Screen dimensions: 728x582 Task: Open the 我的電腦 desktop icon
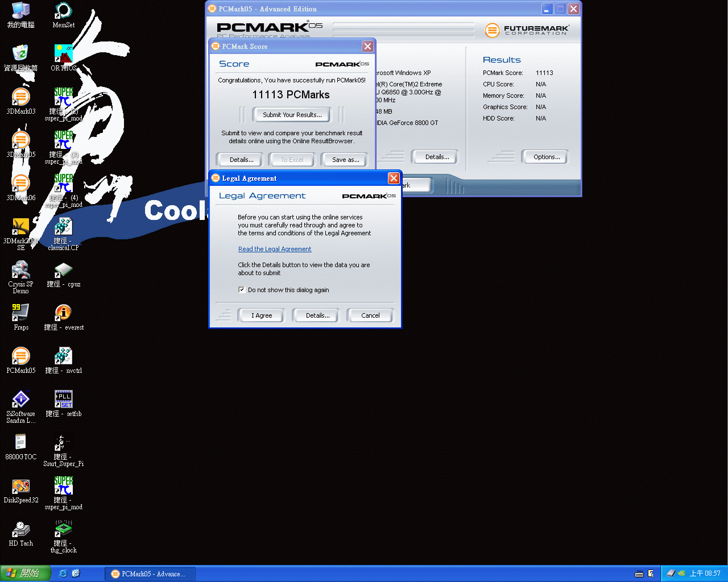pyautogui.click(x=21, y=15)
